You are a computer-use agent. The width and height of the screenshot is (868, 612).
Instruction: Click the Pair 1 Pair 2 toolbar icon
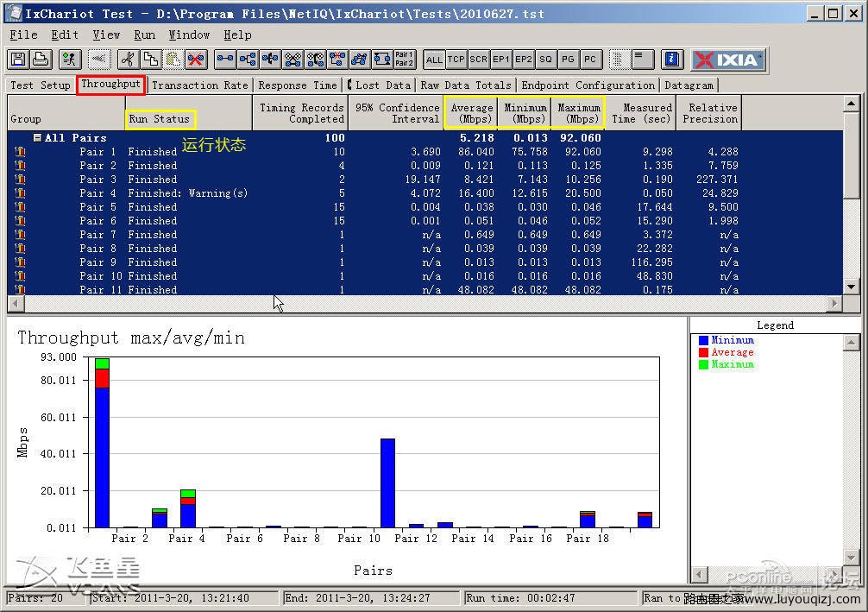tap(404, 60)
